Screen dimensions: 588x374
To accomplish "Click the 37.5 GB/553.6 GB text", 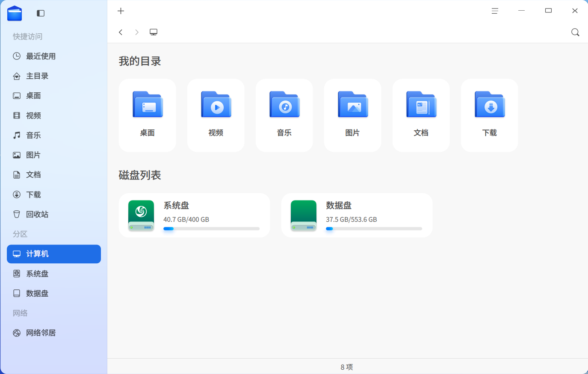I will [352, 220].
